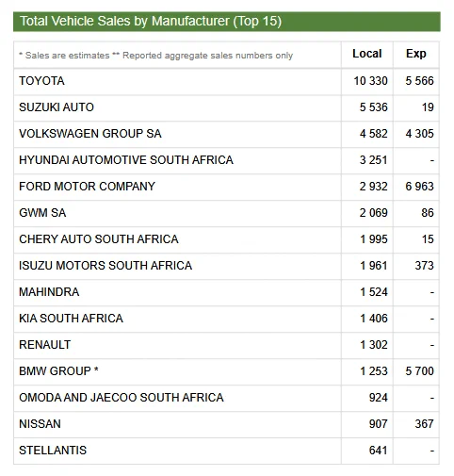Select the FORD MOTOR COMPANY row
This screenshot has width=454, height=476.
tap(226, 187)
